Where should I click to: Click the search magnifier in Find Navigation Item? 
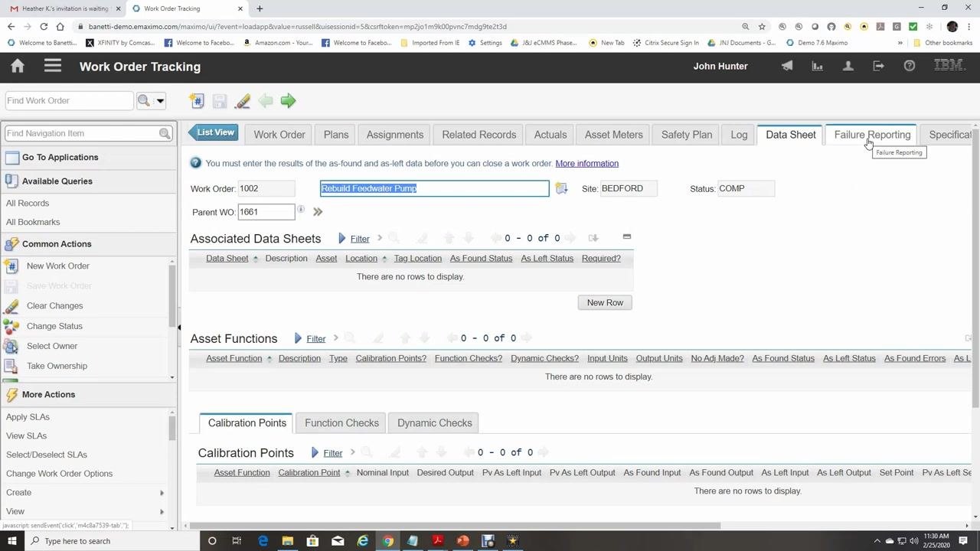(x=165, y=133)
